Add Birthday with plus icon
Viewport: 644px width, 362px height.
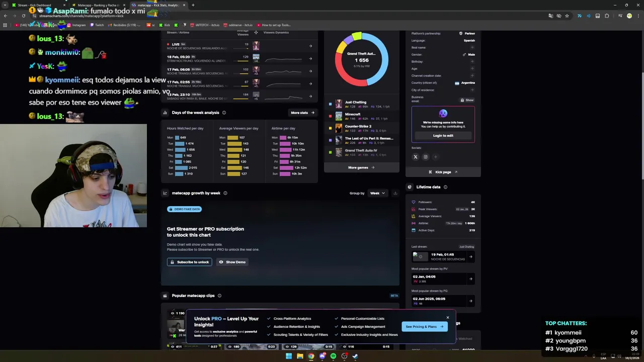click(472, 61)
